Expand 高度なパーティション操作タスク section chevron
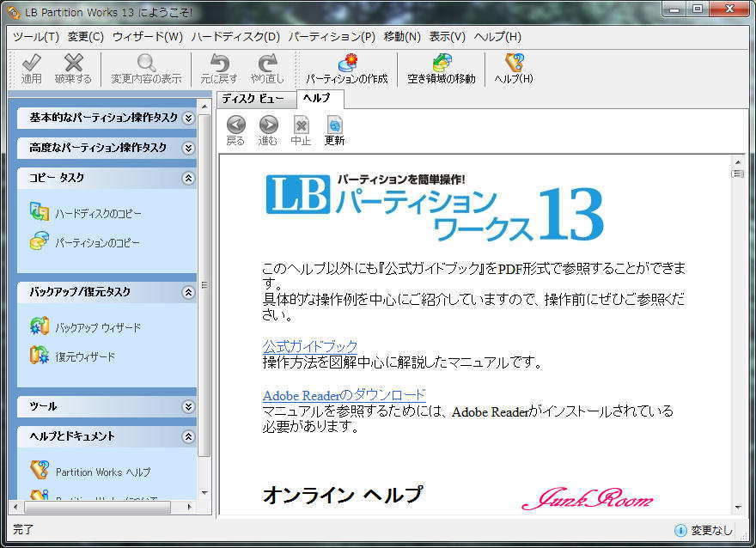 (x=188, y=148)
